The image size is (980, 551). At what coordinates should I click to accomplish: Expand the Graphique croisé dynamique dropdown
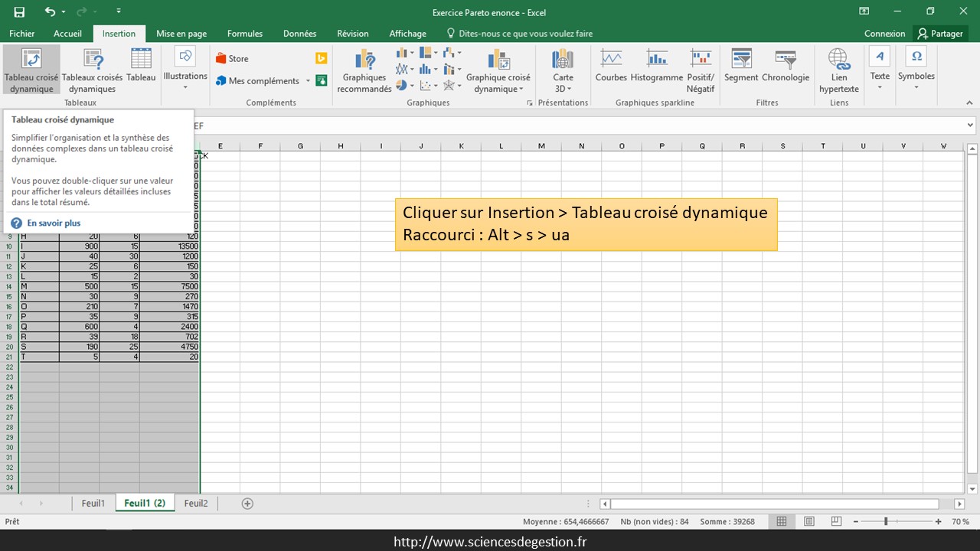(498, 89)
